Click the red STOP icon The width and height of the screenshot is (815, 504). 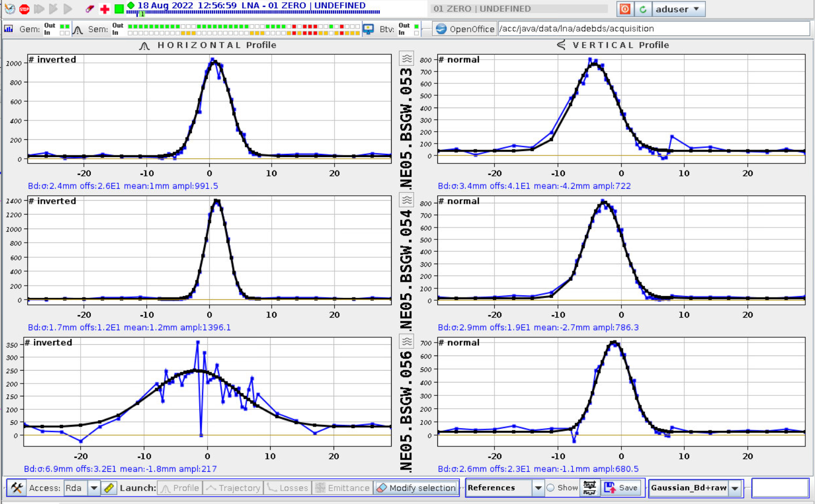(x=24, y=9)
